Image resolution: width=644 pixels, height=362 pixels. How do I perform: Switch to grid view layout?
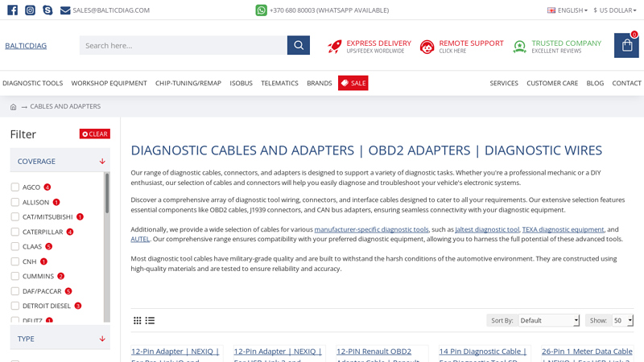[137, 320]
